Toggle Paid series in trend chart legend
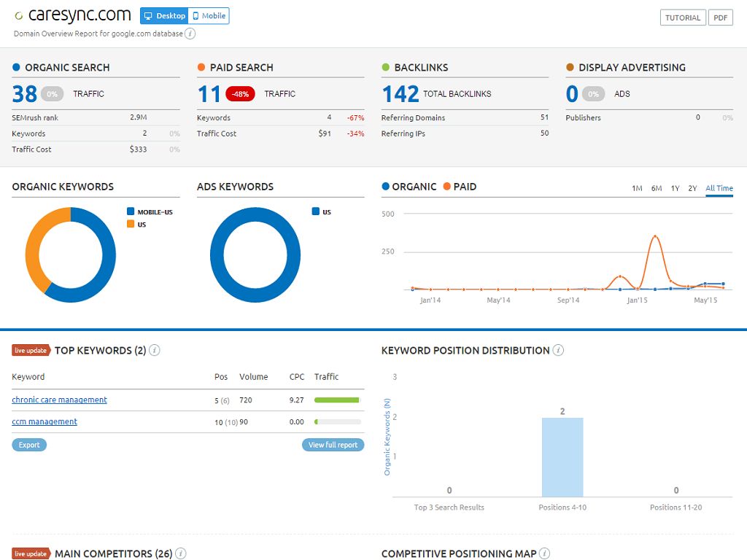Viewport: 747px width, 560px height. pos(459,187)
